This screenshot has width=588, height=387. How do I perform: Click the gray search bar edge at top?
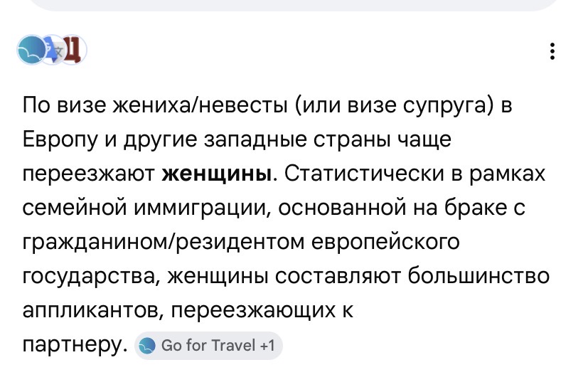(294, 4)
